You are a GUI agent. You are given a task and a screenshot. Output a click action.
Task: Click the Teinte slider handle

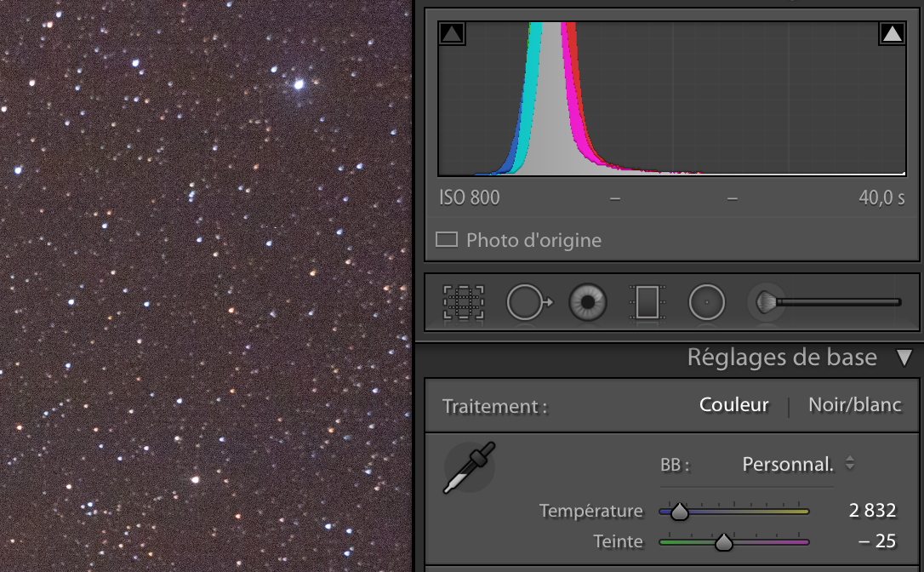(x=724, y=542)
